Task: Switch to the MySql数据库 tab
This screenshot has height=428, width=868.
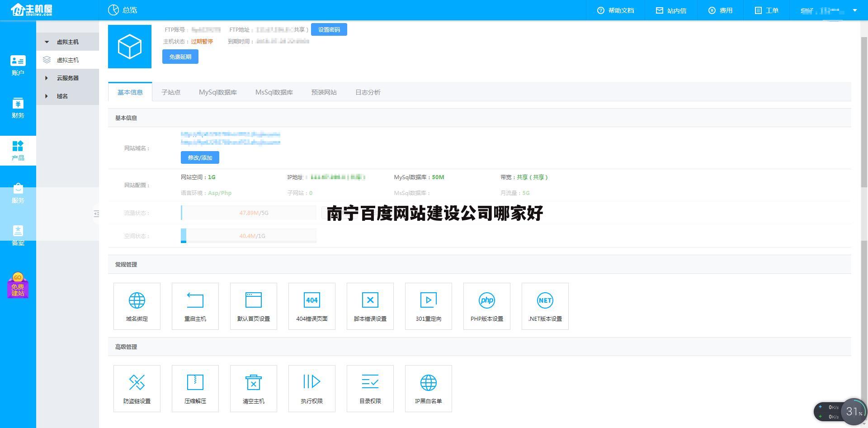Action: point(218,92)
